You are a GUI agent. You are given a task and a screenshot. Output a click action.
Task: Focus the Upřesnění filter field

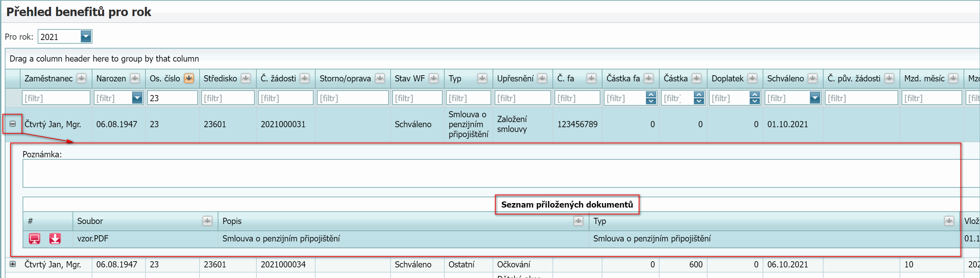point(523,98)
